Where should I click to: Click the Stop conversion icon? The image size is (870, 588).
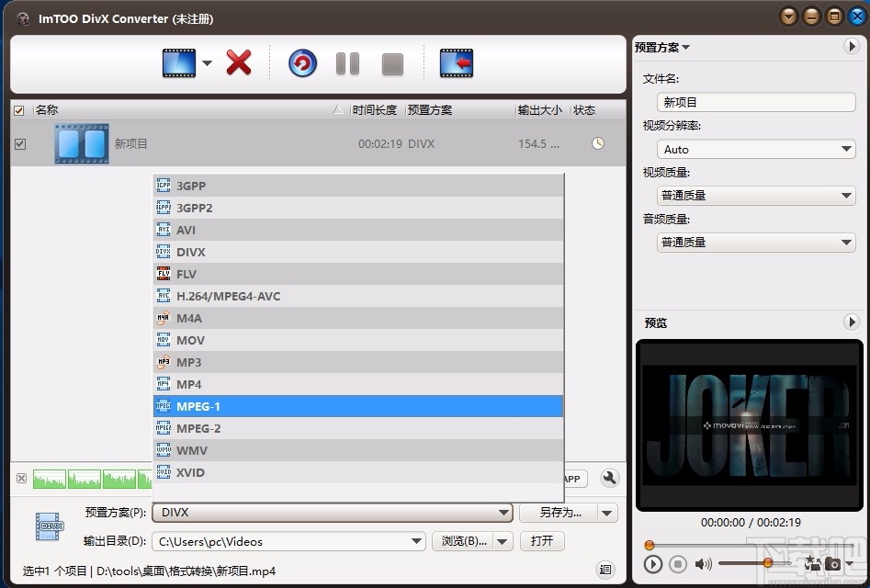(391, 63)
